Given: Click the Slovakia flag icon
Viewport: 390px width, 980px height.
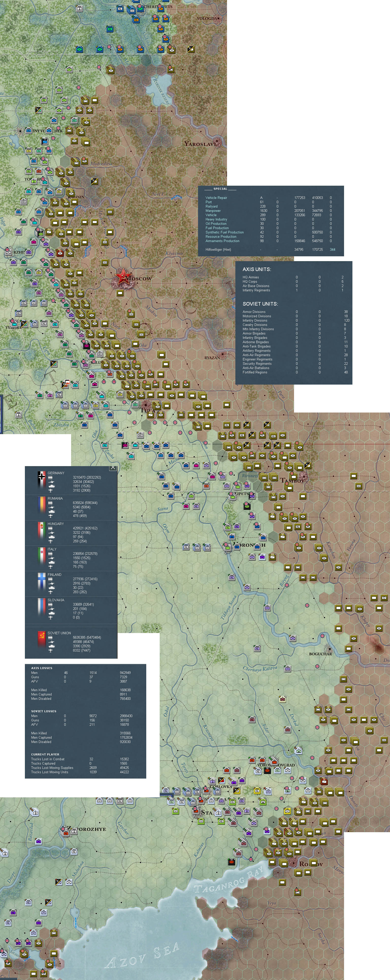Looking at the screenshot, I should pos(41,607).
